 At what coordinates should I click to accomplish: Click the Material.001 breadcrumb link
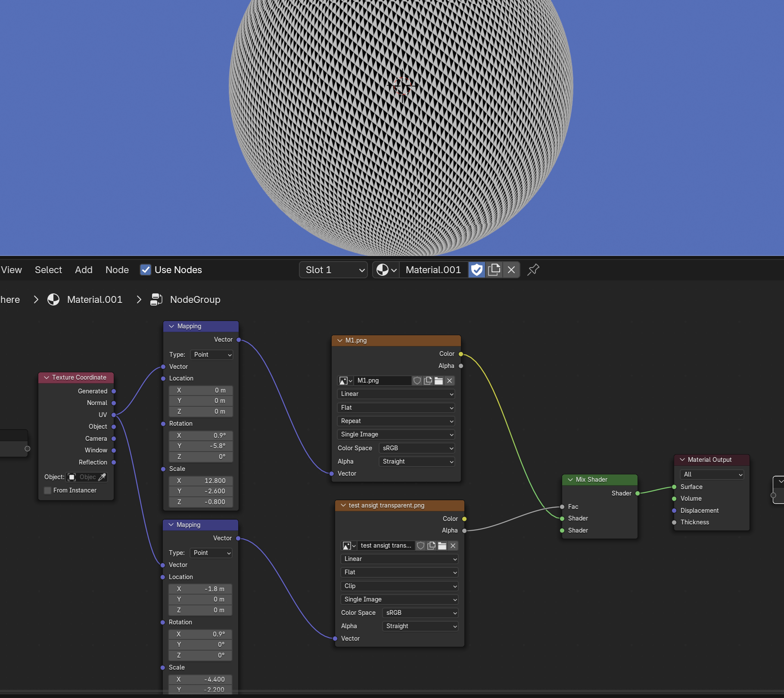(x=95, y=299)
